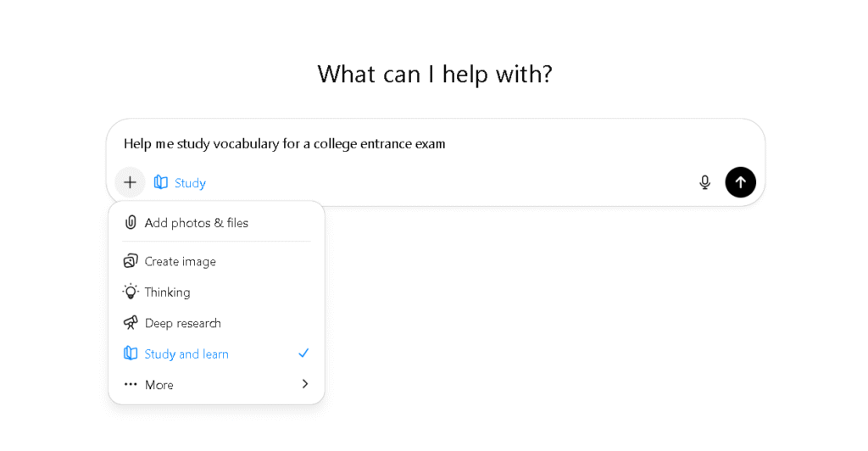The image size is (868, 451).
Task: Click the Deep research telescope icon
Action: click(x=131, y=323)
